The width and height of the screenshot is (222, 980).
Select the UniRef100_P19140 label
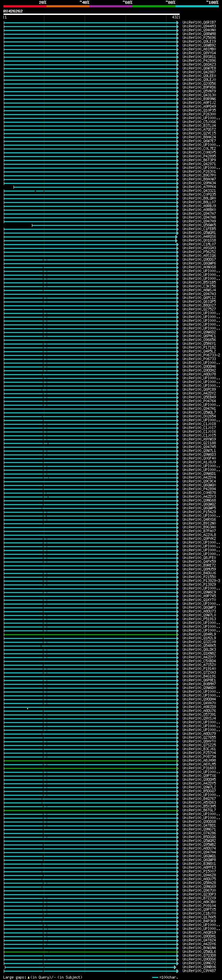[x=199, y=669]
